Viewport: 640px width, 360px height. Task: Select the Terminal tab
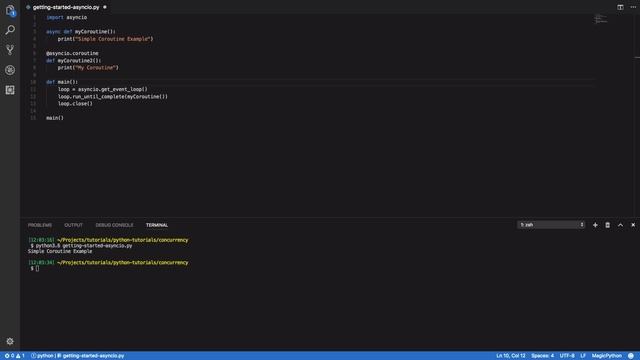click(x=157, y=225)
